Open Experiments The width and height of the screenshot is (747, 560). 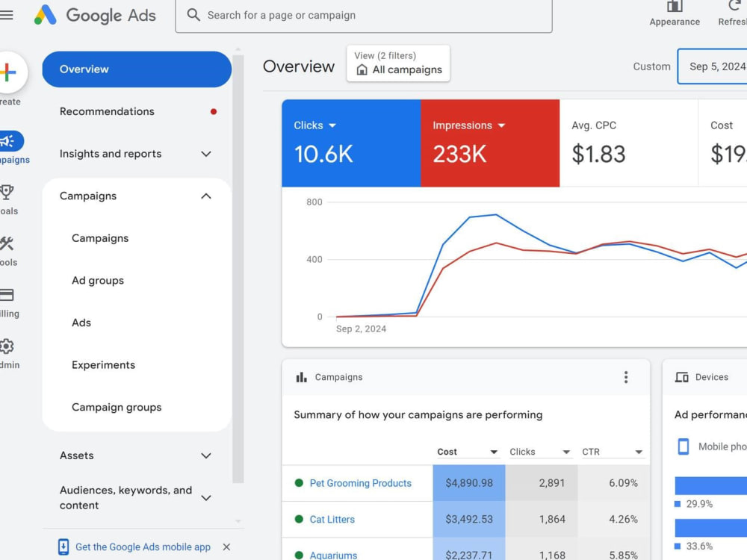click(x=103, y=365)
